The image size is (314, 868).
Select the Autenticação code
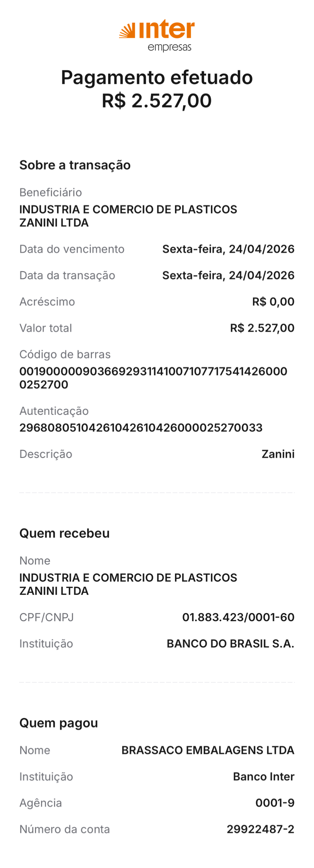point(141,428)
